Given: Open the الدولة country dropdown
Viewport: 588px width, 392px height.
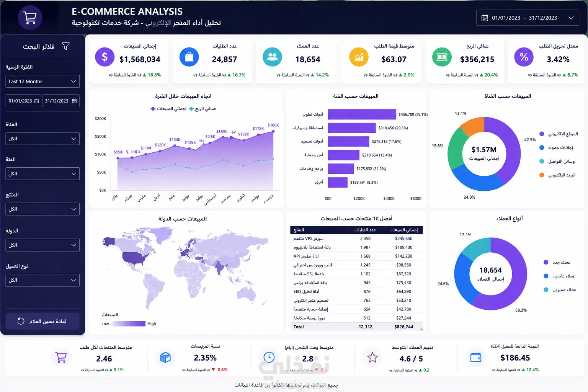Looking at the screenshot, I should (42, 245).
